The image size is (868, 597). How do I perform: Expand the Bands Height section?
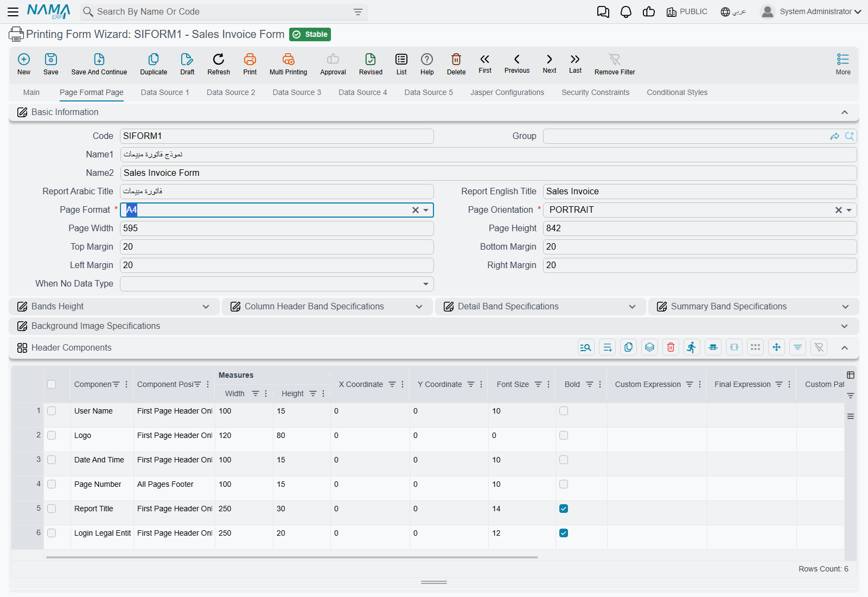[x=114, y=307]
